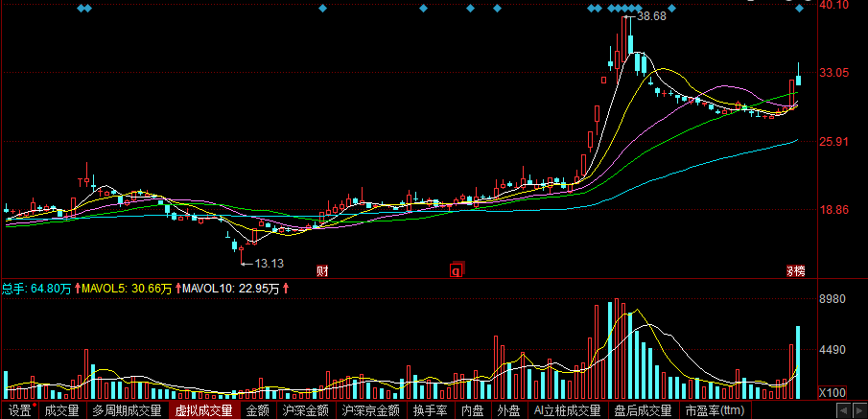Open the 沪深金额 indicator tab
This screenshot has height=419, width=868.
(305, 410)
